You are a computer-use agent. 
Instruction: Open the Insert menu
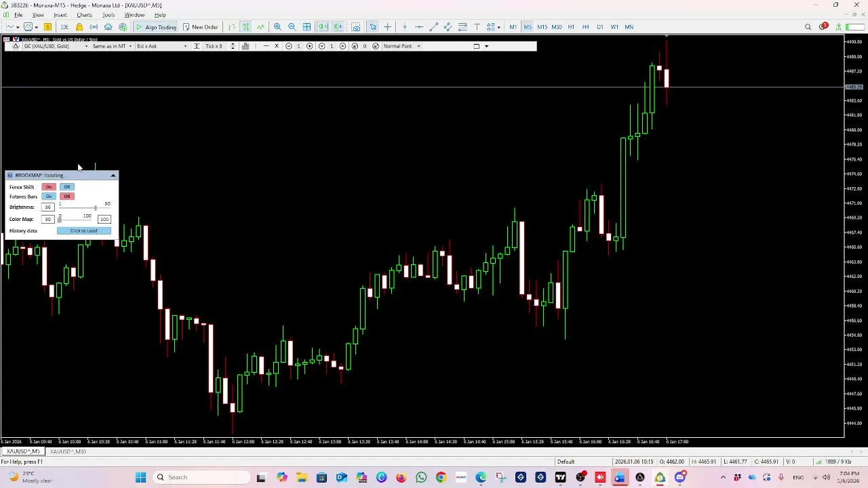point(60,15)
